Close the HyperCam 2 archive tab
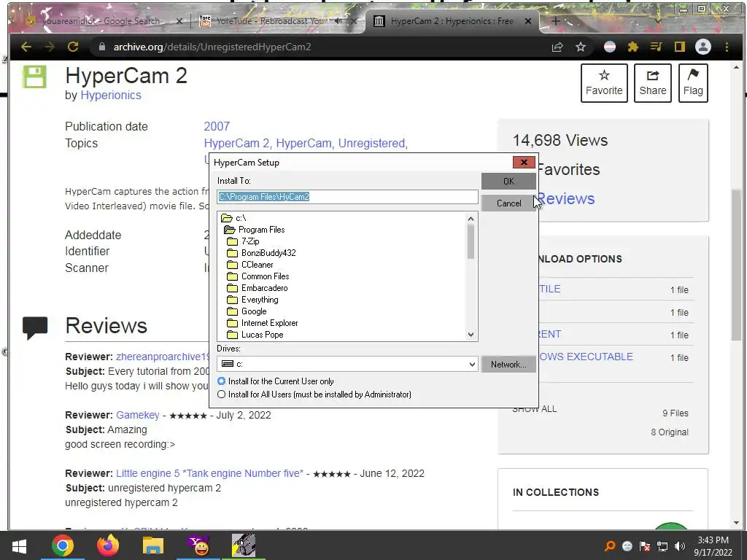 coord(528,21)
